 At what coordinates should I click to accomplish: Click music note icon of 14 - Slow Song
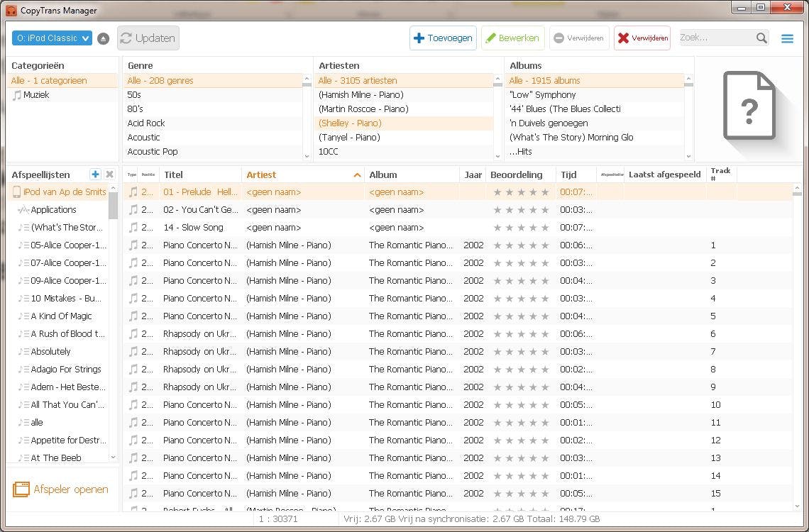(x=133, y=227)
